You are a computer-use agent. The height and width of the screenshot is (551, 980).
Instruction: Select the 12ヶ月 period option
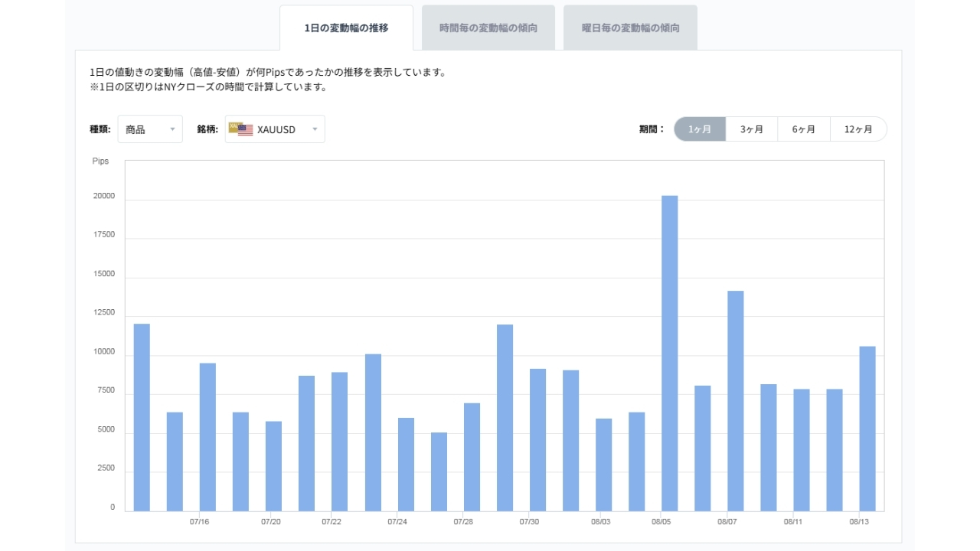point(858,129)
